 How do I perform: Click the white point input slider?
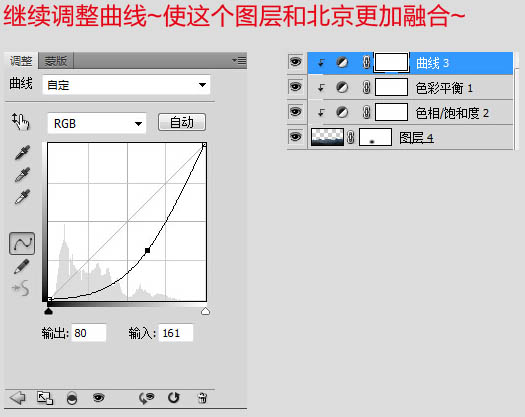[x=206, y=311]
